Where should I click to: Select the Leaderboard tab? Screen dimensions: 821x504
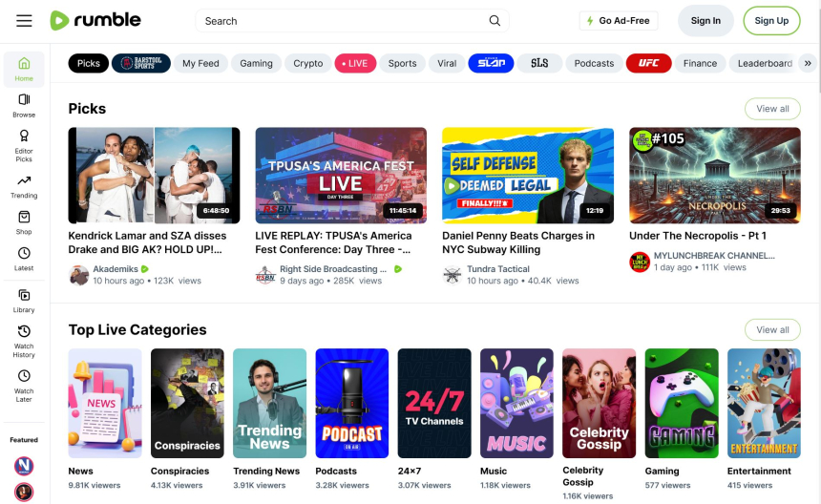(765, 63)
